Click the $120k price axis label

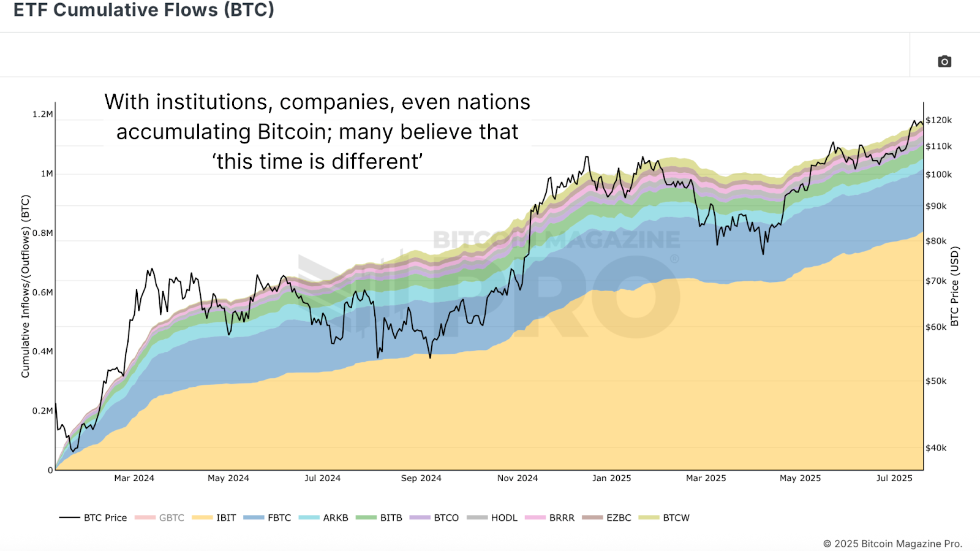[x=938, y=120]
